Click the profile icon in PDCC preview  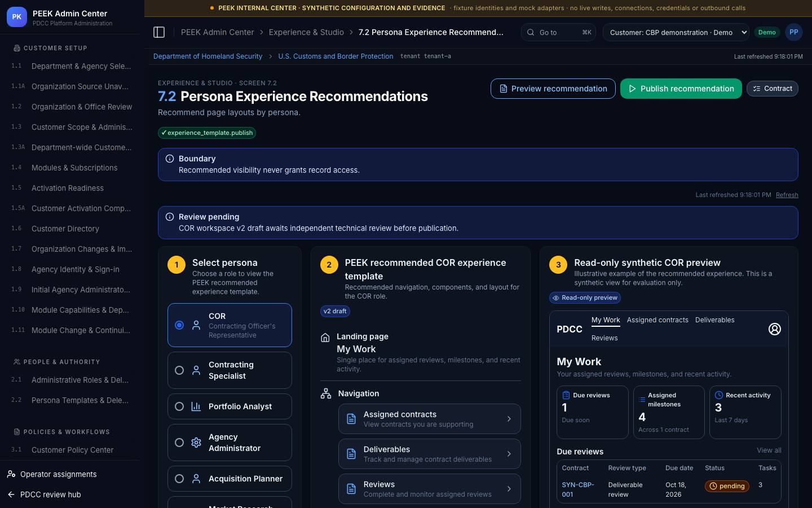click(775, 329)
